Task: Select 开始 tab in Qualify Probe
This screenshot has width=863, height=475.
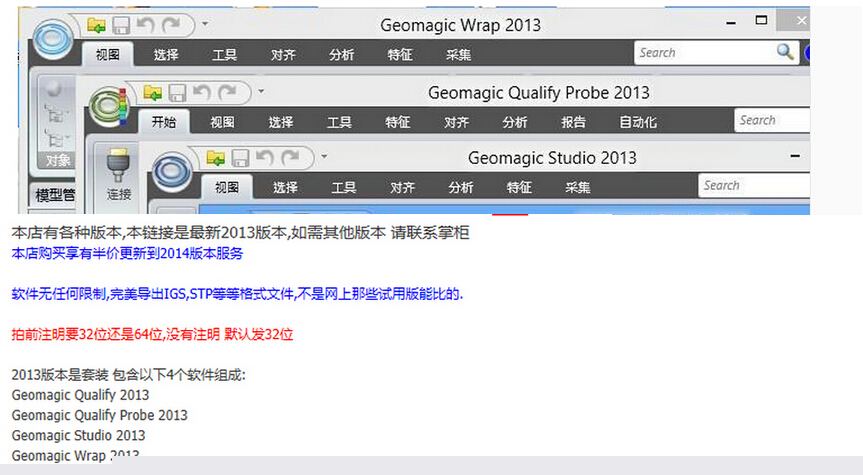Action: click(x=164, y=122)
